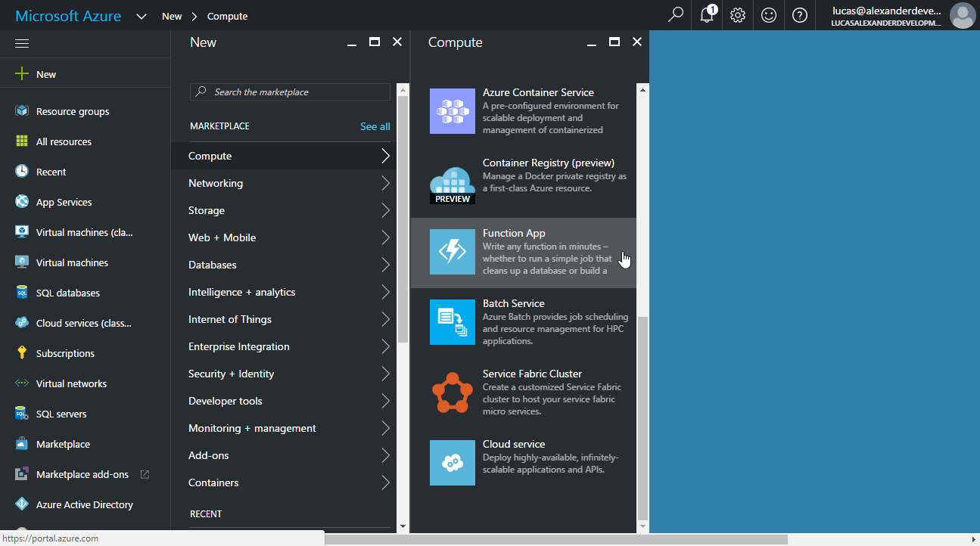The width and height of the screenshot is (980, 546).
Task: Click the Service Fabric Cluster icon
Action: (453, 392)
